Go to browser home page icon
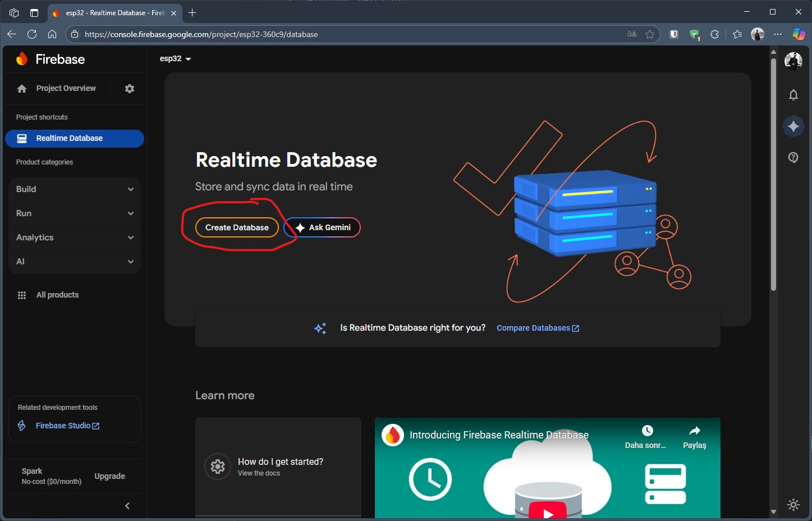The width and height of the screenshot is (812, 521). click(52, 34)
